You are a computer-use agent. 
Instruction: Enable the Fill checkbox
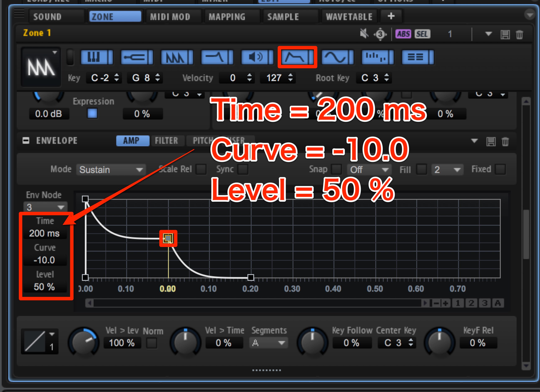click(422, 169)
